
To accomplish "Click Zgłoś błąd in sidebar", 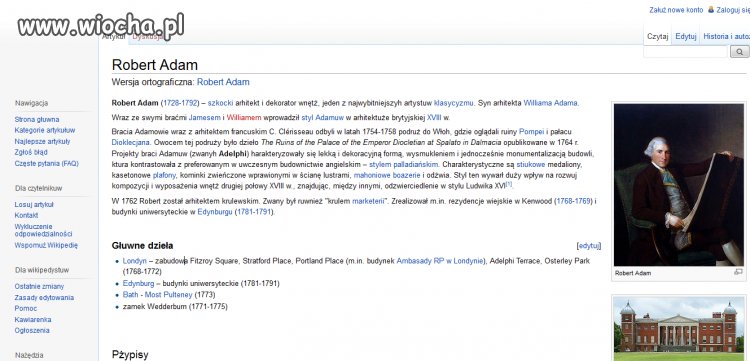I will pos(31,152).
